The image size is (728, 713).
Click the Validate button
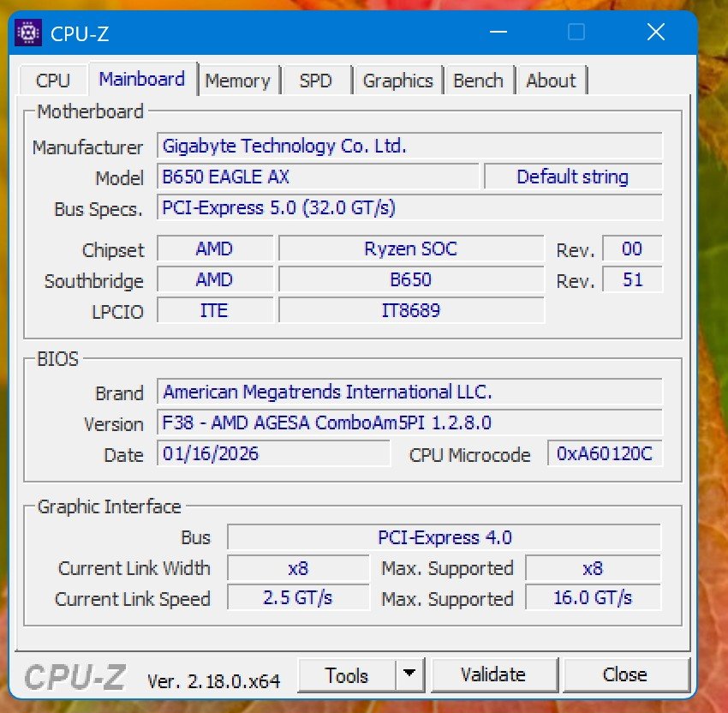pyautogui.click(x=494, y=675)
